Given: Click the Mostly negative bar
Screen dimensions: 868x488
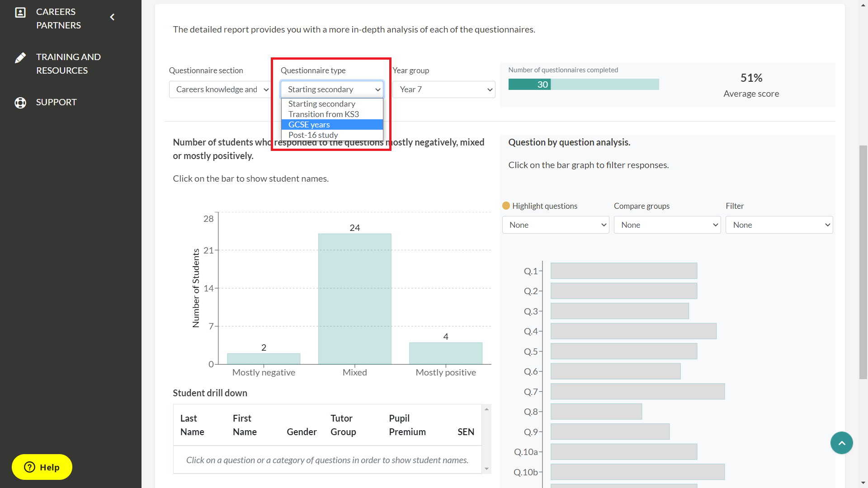Looking at the screenshot, I should pyautogui.click(x=264, y=359).
